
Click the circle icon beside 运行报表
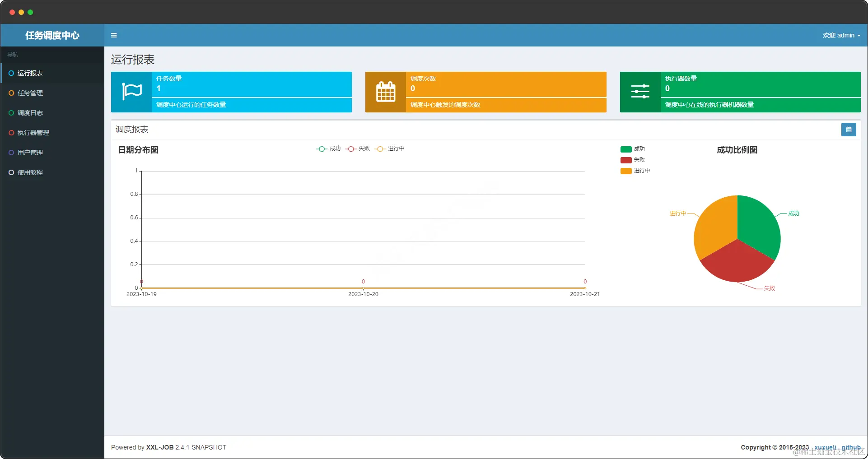(11, 73)
